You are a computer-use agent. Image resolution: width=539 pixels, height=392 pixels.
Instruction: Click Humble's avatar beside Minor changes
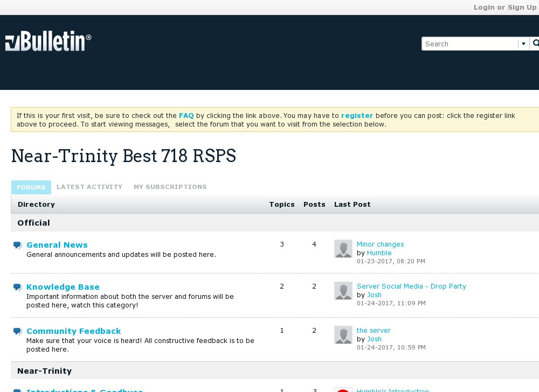click(343, 249)
